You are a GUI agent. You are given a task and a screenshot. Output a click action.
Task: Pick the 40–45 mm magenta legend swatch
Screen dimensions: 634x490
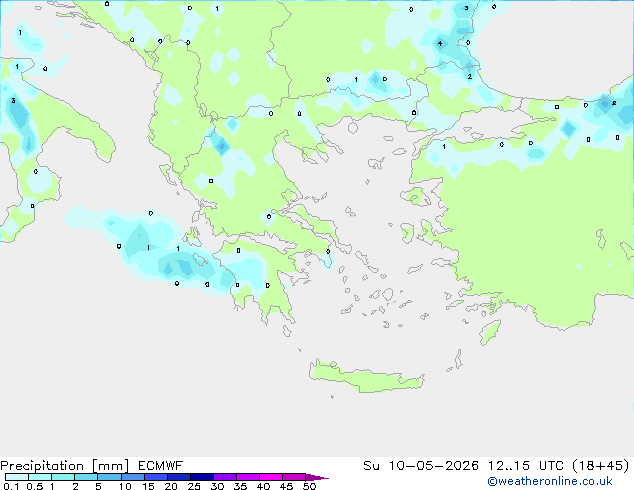[x=271, y=477]
